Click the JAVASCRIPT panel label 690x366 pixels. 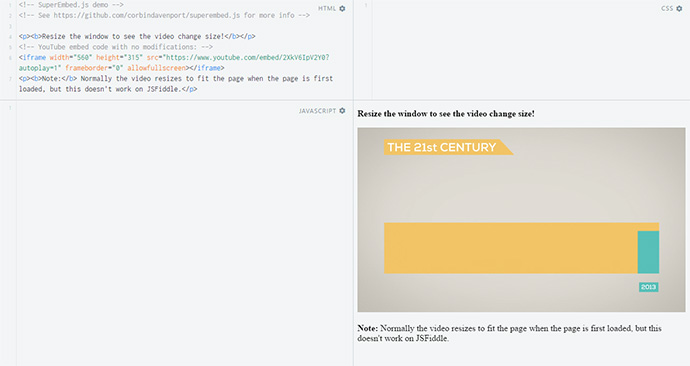[317, 111]
